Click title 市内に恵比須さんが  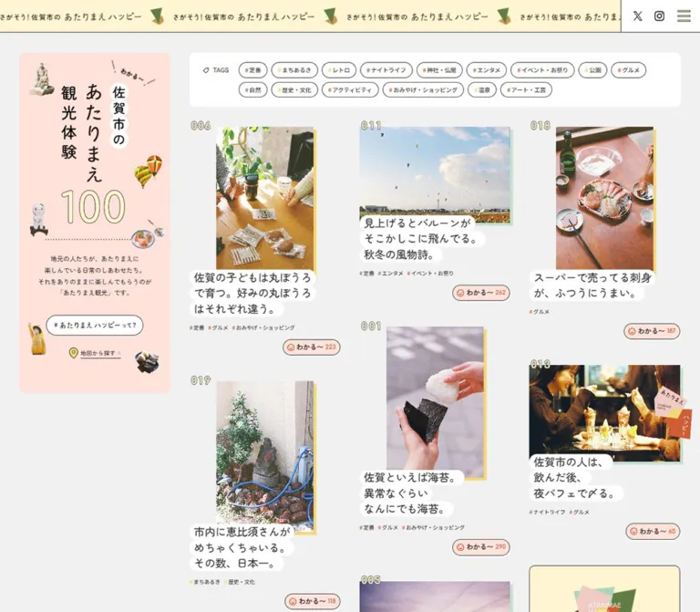tap(242, 547)
